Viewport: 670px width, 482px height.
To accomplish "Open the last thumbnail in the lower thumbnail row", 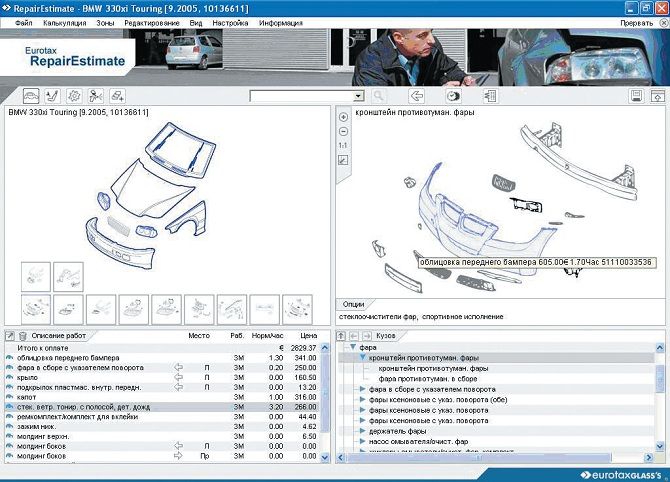I will point(297,309).
